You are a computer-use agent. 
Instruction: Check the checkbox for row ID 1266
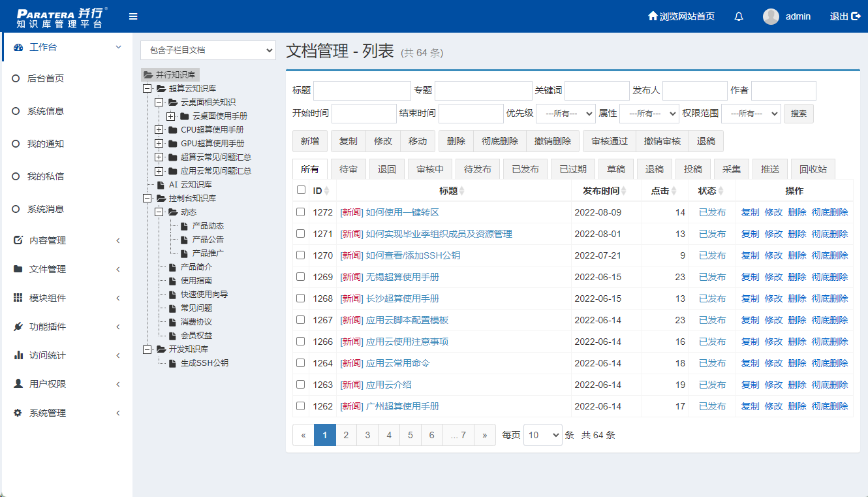click(301, 341)
